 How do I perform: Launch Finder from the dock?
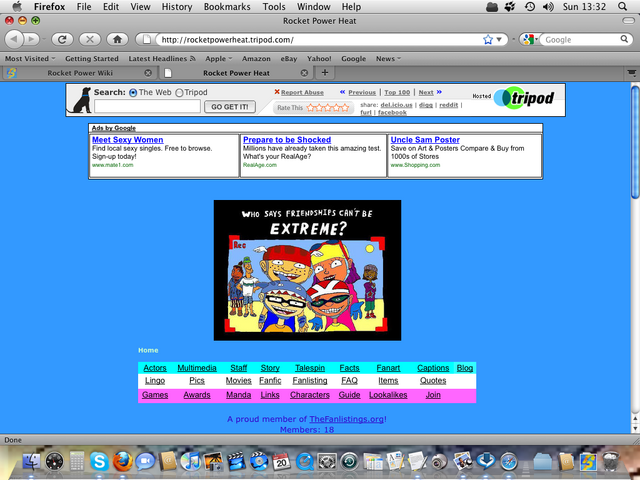31,462
